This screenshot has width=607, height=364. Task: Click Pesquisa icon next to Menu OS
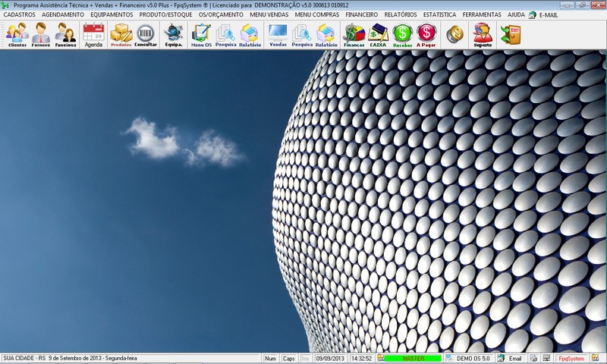(225, 35)
